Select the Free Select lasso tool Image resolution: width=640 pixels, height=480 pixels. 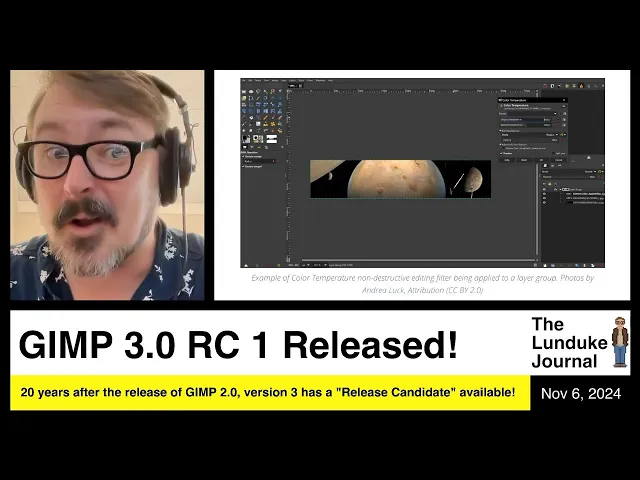pos(258,91)
